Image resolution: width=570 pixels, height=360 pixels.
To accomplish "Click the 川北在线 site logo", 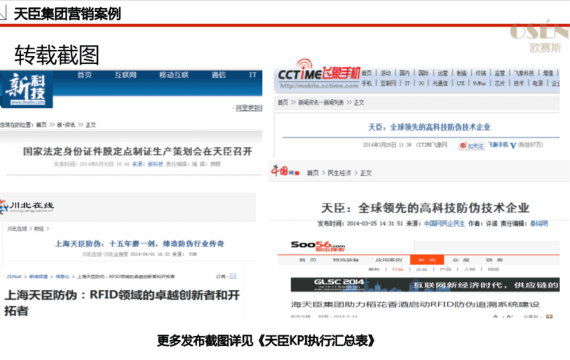I will 27,207.
